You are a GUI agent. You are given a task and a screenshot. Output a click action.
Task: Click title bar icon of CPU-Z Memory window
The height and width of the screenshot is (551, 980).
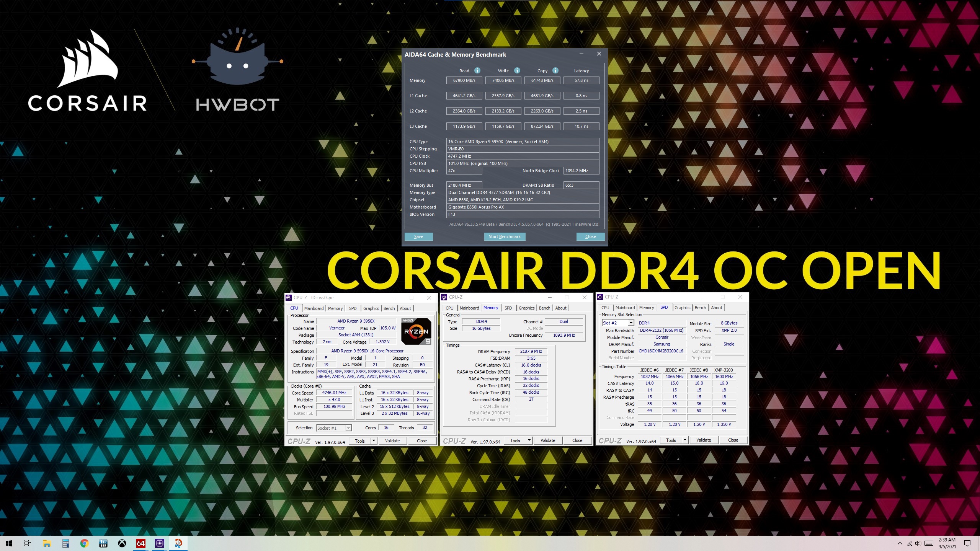[444, 297]
